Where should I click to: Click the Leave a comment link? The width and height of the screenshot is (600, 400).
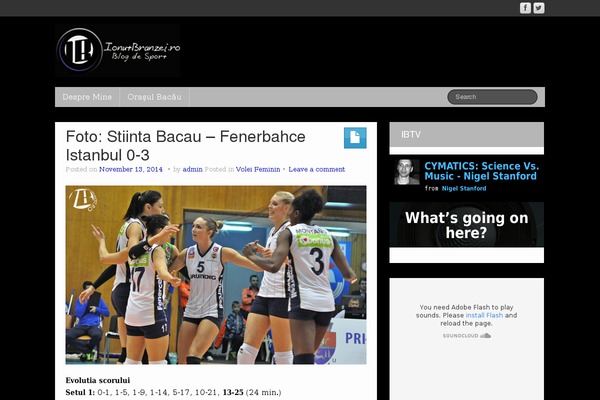[317, 170]
